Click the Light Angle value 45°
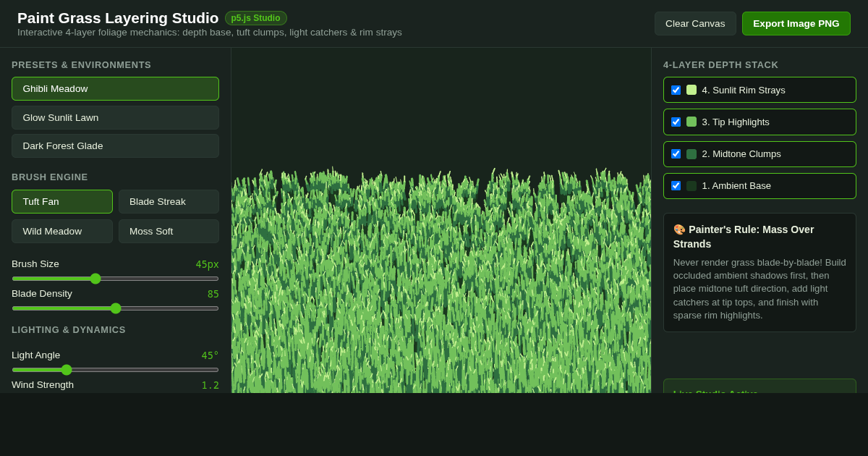Viewport: 868px width, 456px height. pos(210,355)
